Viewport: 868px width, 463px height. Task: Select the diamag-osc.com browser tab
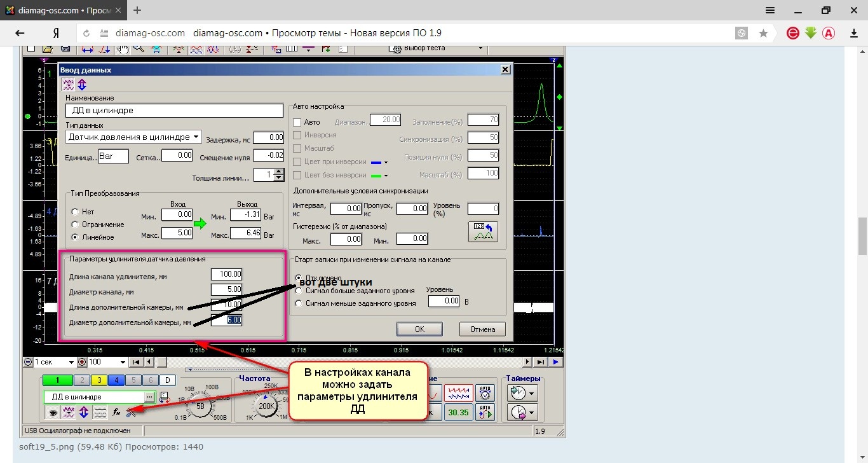point(64,10)
